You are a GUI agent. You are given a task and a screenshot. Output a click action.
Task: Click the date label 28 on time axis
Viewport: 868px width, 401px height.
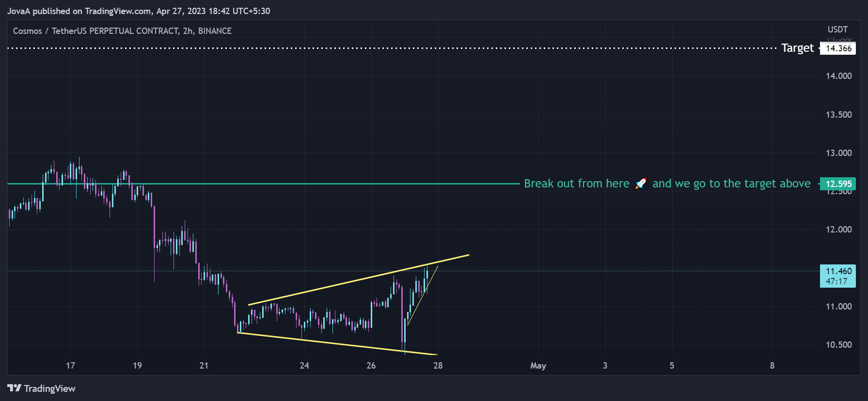(x=438, y=366)
